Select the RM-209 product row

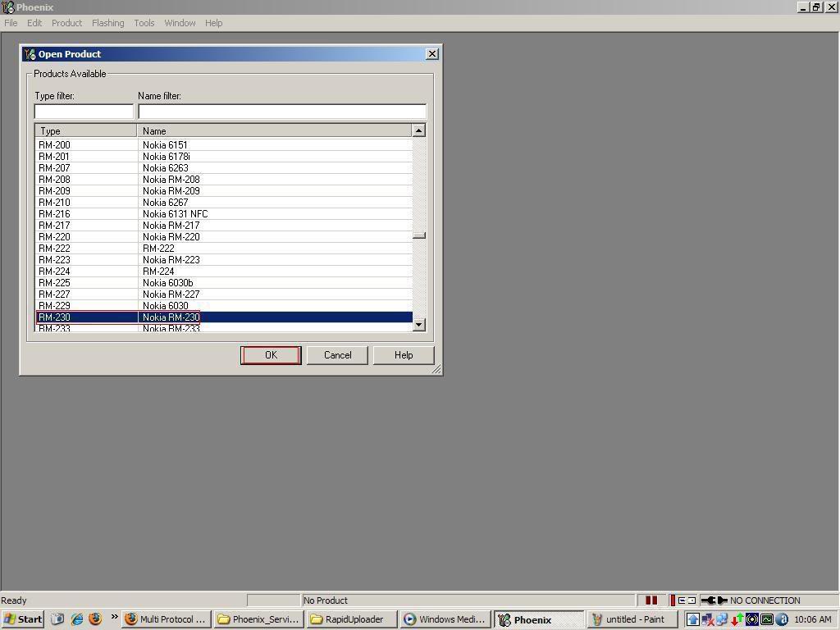(x=224, y=190)
